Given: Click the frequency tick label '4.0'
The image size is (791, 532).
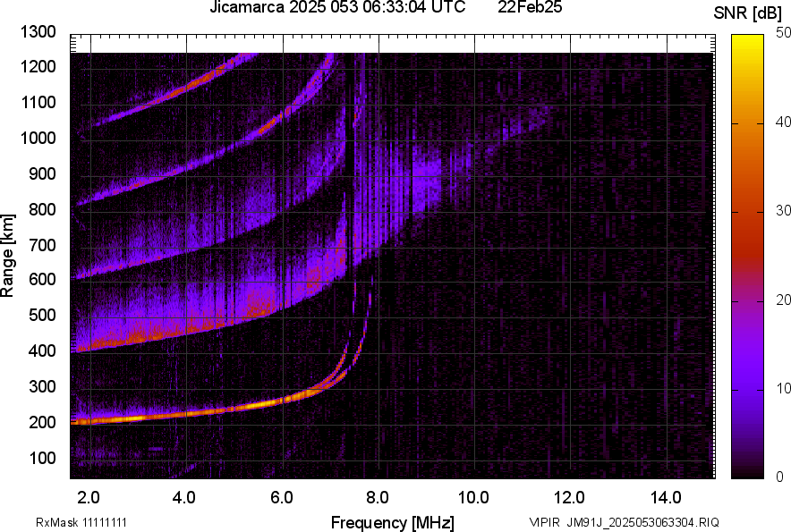Looking at the screenshot, I should click(184, 498).
